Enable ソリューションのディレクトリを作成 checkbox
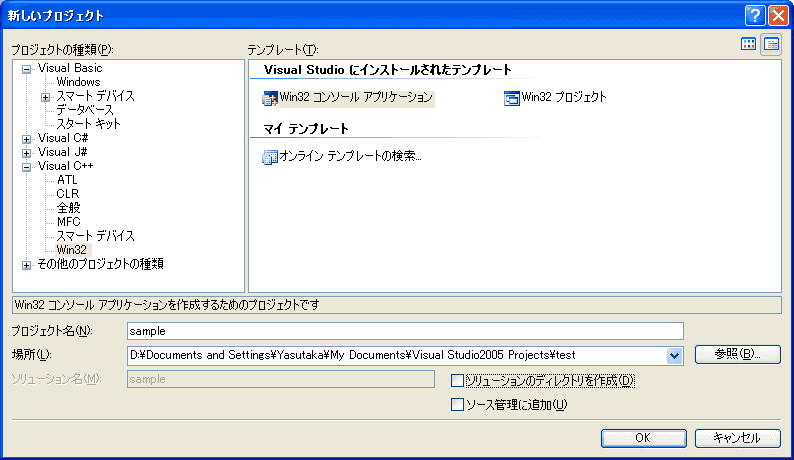The image size is (794, 460). tap(457, 380)
